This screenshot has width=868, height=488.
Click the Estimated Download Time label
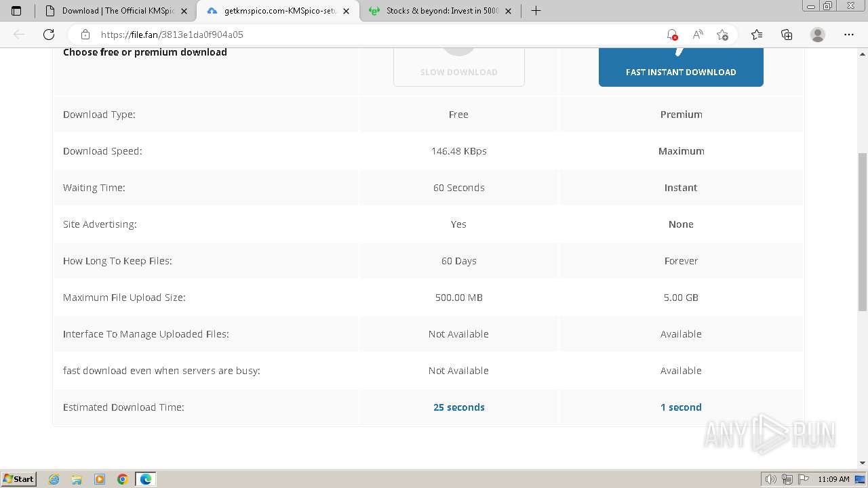coord(123,407)
